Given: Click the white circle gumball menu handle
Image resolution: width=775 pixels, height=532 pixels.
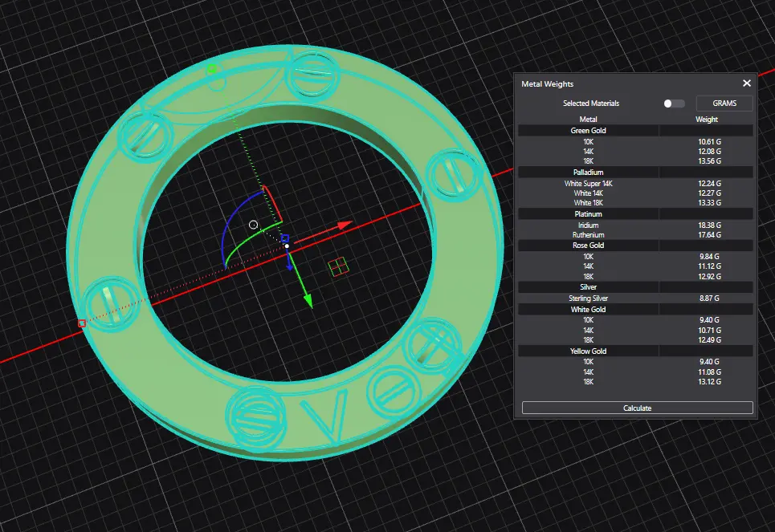Looking at the screenshot, I should tap(253, 225).
